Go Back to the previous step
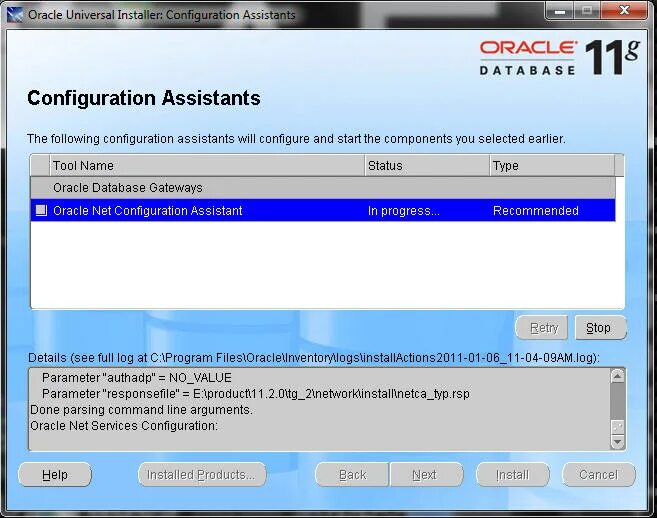This screenshot has width=657, height=518. pyautogui.click(x=352, y=474)
